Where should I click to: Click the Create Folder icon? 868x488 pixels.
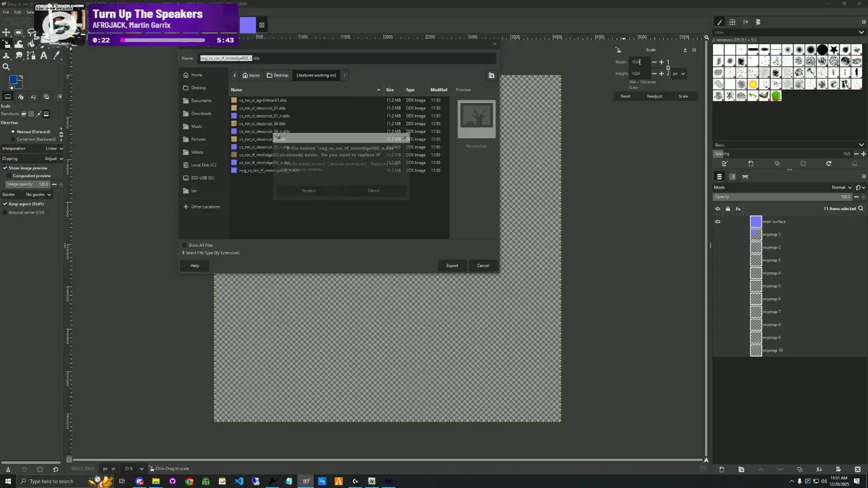pos(492,75)
